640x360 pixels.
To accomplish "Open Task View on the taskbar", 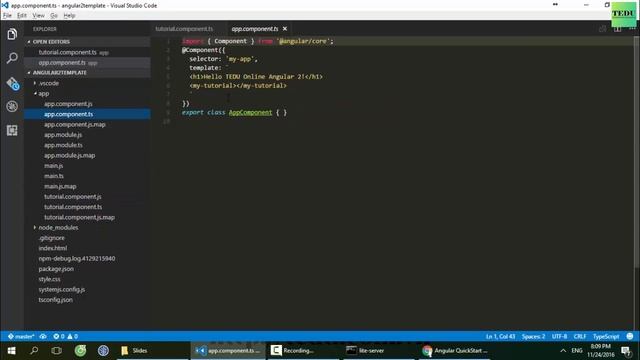I will (x=57, y=351).
